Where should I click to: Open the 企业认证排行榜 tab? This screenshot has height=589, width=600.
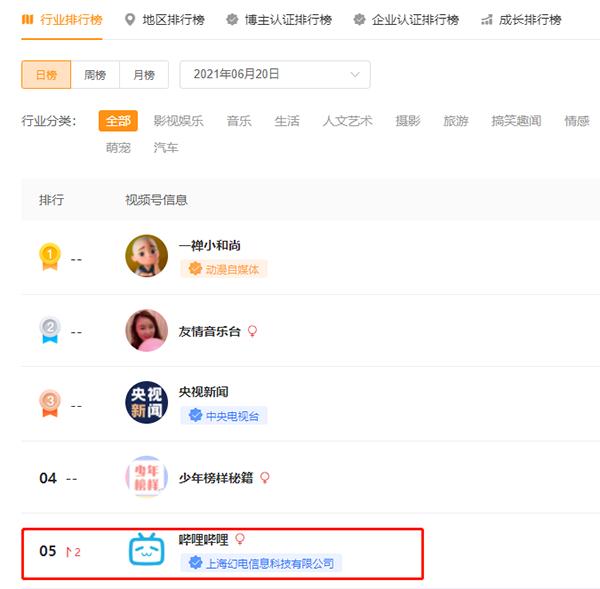point(406,20)
